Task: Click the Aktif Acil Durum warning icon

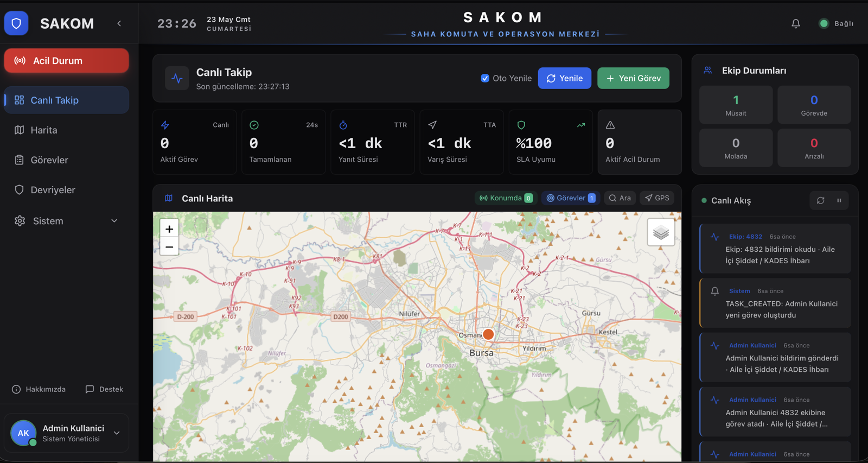Action: (610, 125)
